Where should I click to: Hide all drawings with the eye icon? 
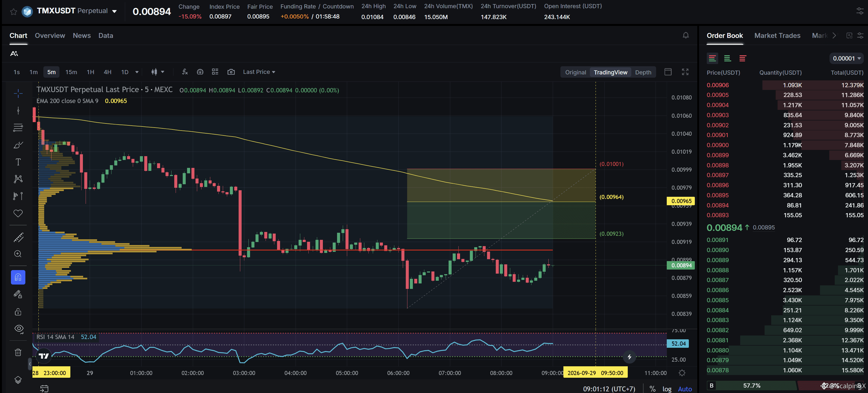click(19, 329)
